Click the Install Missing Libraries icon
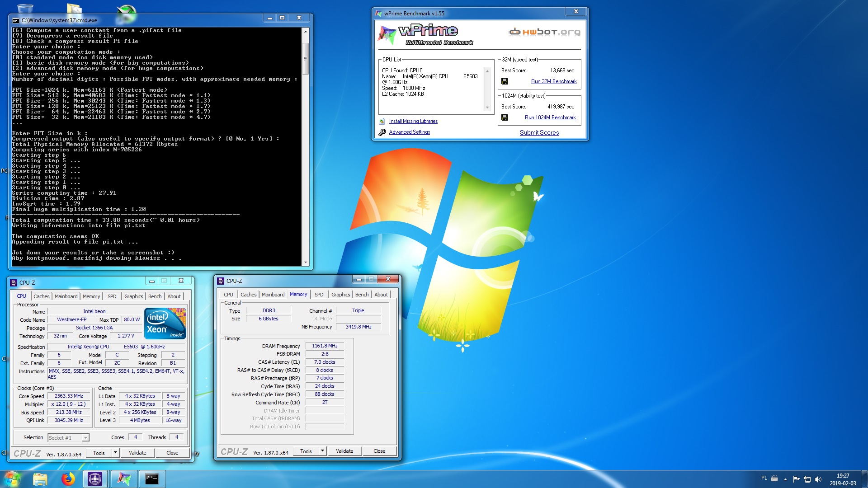 click(x=382, y=121)
